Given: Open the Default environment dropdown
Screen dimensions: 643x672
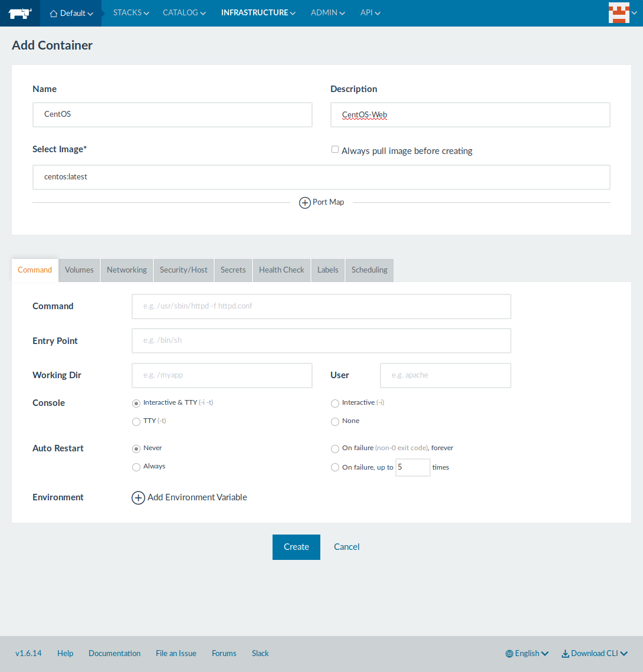Looking at the screenshot, I should pyautogui.click(x=71, y=13).
